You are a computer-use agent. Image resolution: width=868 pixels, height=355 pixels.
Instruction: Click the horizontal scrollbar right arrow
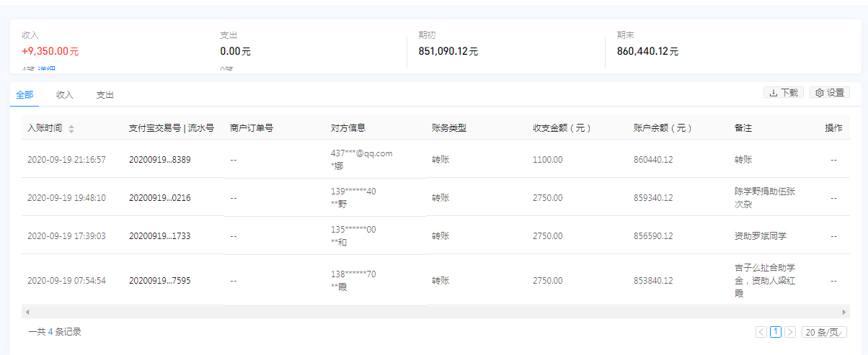pos(843,312)
